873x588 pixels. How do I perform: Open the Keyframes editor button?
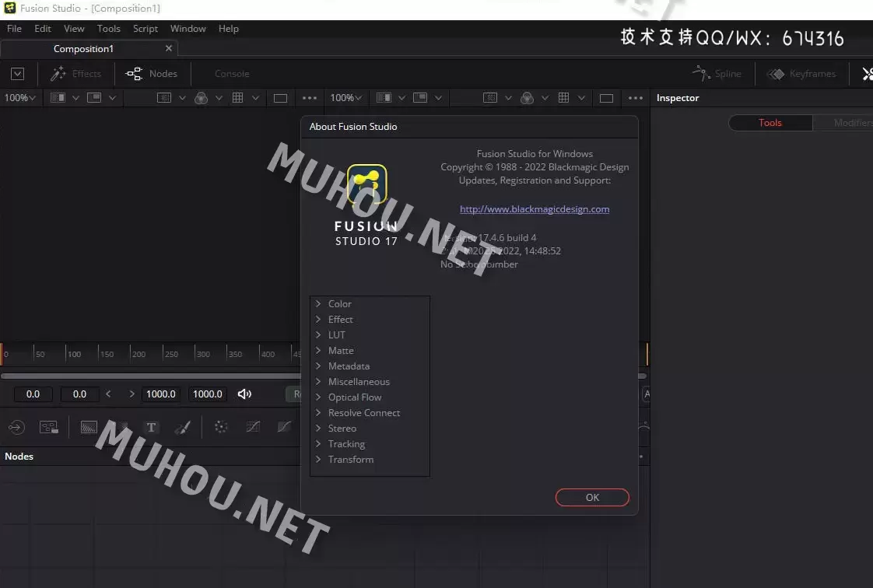coord(801,73)
